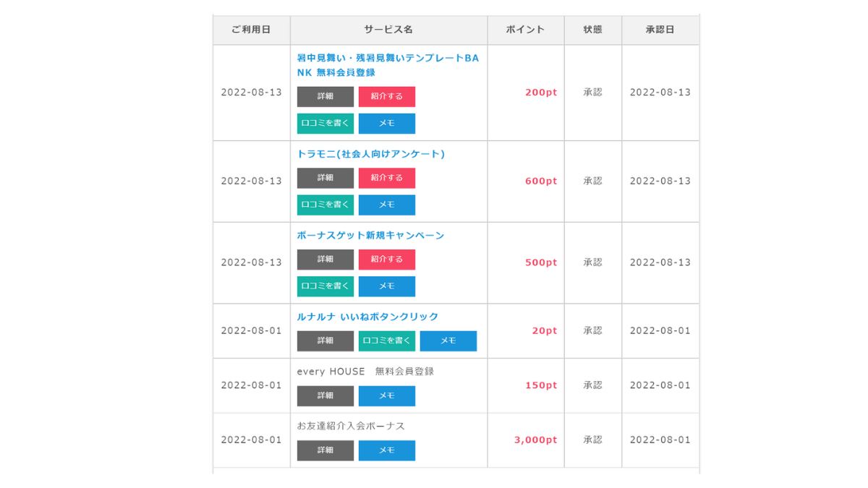Click 詳細 button in トラモニ row
868x488 pixels.
click(x=325, y=178)
